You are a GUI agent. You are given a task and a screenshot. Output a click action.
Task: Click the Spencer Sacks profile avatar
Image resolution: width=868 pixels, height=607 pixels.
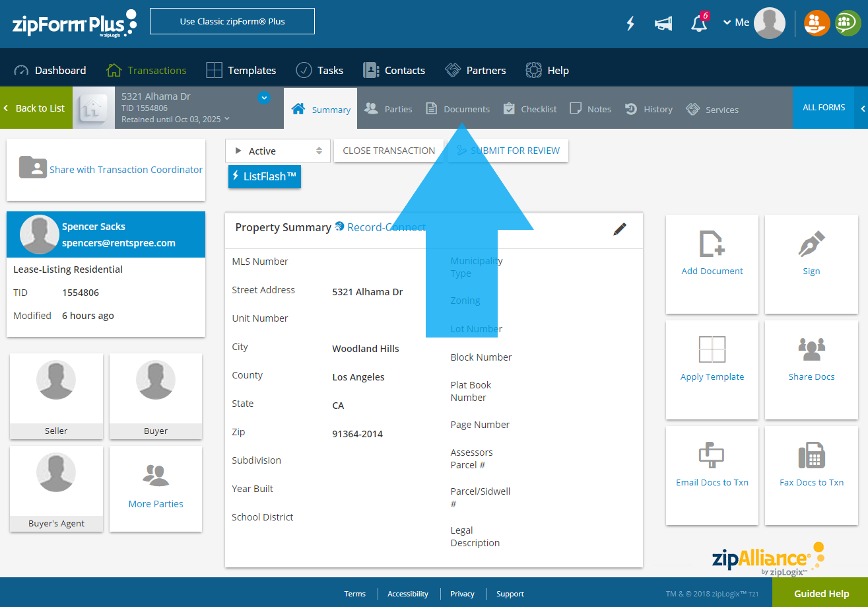pos(40,234)
